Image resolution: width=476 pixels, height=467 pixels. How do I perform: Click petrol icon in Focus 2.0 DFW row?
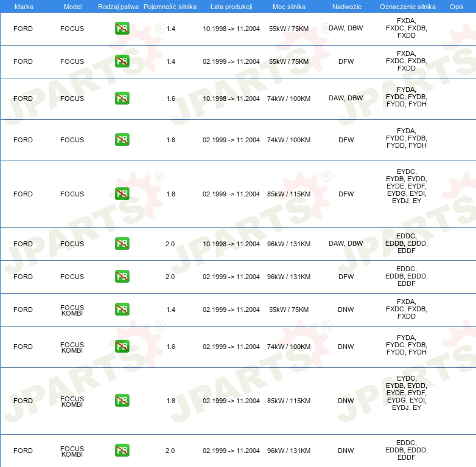[x=122, y=276]
